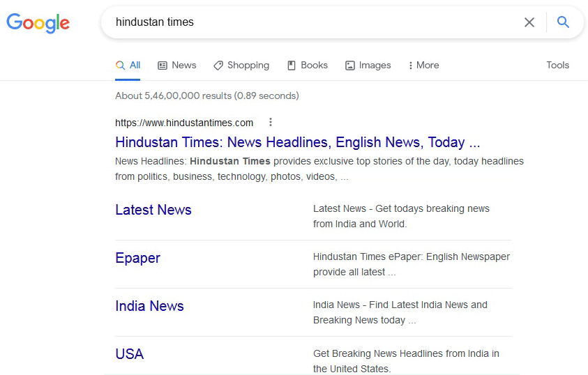The width and height of the screenshot is (588, 375).
Task: Open the USA sitelink
Action: pos(129,354)
